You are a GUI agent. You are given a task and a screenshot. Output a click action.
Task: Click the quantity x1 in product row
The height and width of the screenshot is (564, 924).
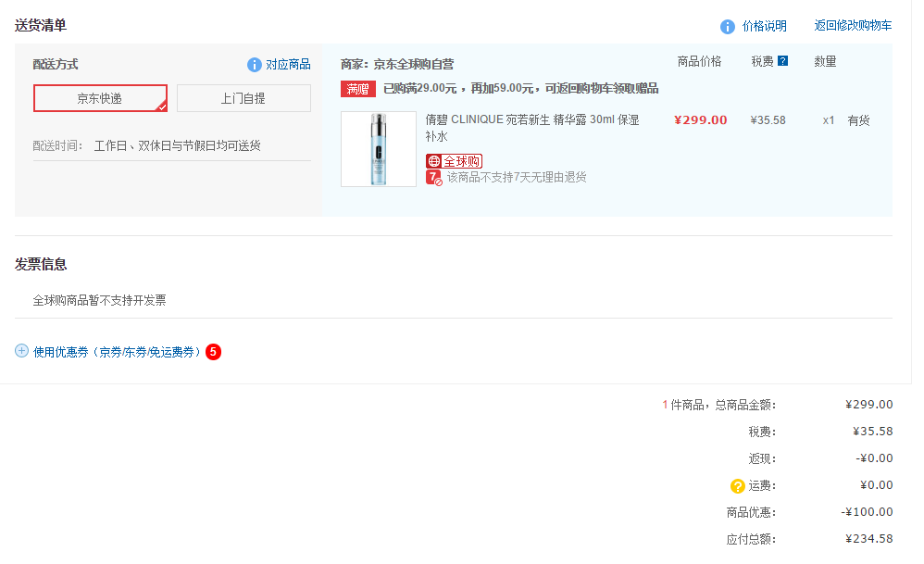tap(829, 120)
